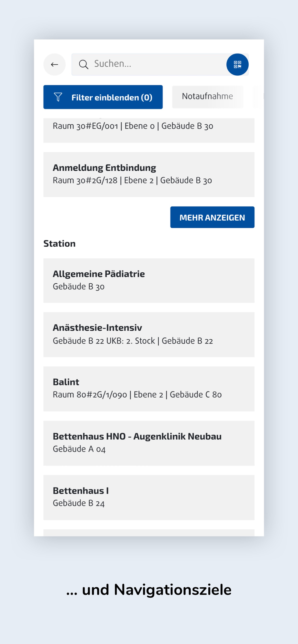Click the magnifying glass search icon
Screen dimensions: 298x644
click(84, 64)
